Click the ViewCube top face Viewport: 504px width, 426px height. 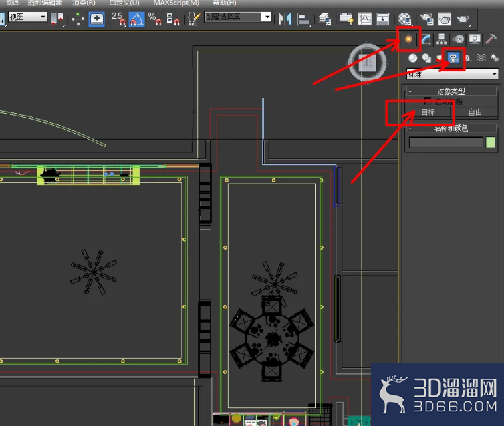coord(368,63)
